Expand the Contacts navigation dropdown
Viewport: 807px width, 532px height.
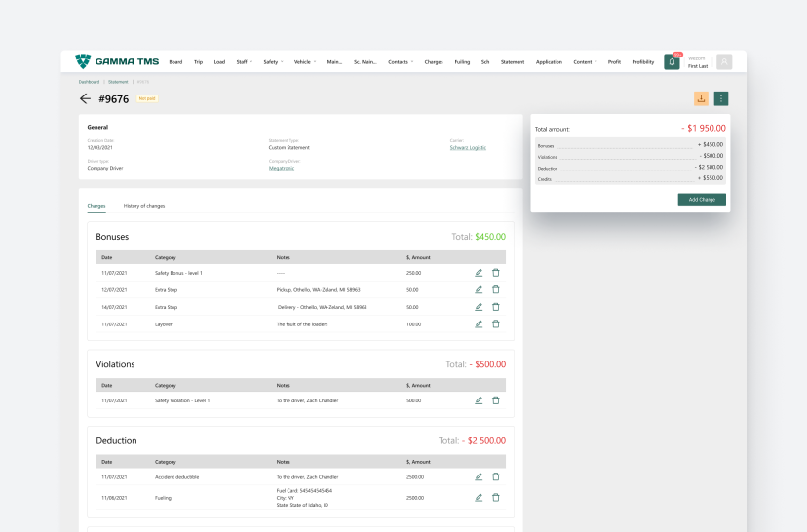coord(401,62)
